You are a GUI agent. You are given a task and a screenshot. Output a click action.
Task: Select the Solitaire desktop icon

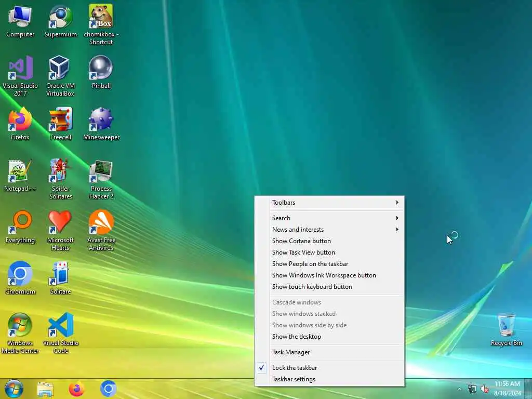pyautogui.click(x=60, y=278)
